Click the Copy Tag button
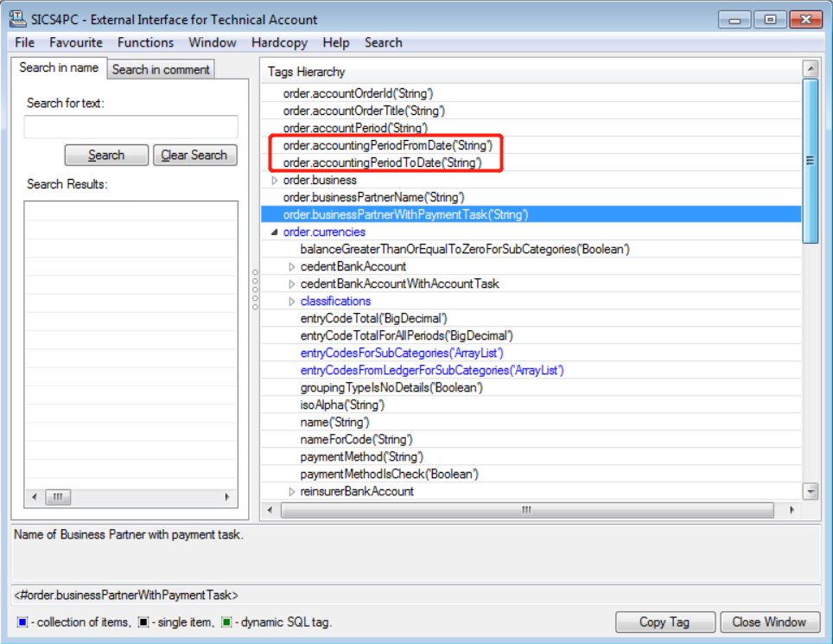The height and width of the screenshot is (644, 833). coord(664,622)
